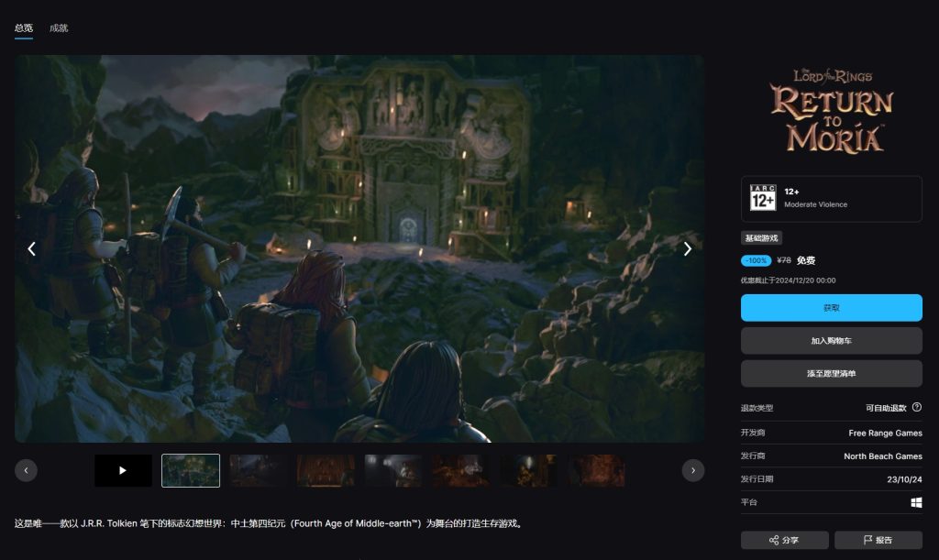The width and height of the screenshot is (939, 560).
Task: Click the IARC 12+ rating icon
Action: (x=763, y=197)
